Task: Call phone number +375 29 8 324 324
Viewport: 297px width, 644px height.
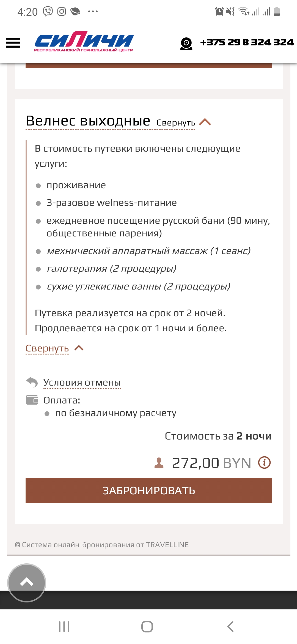Action: click(x=247, y=42)
